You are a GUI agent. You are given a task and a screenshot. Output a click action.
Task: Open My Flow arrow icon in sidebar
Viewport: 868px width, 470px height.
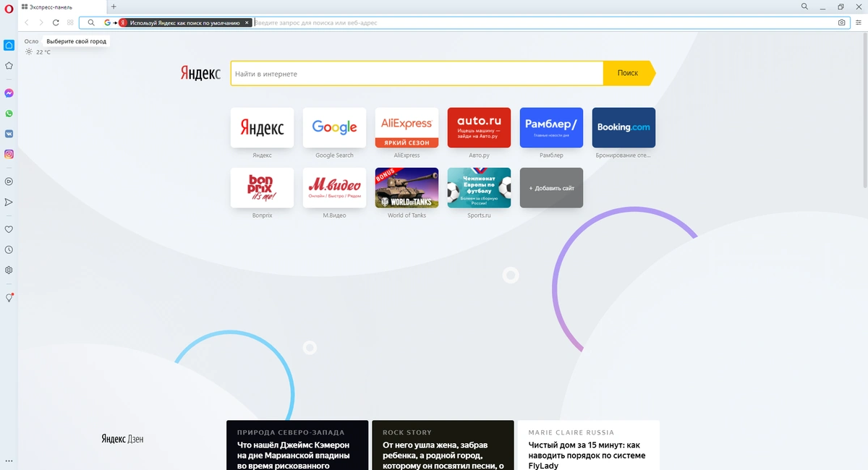pos(9,202)
